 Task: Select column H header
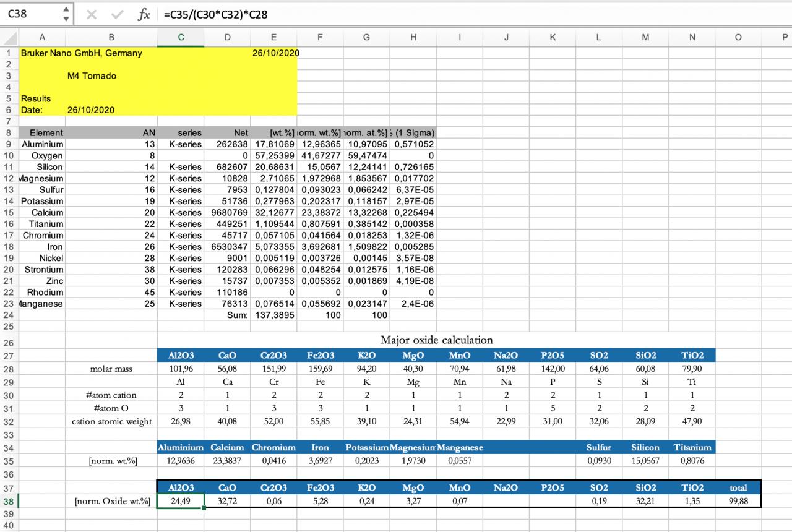(x=413, y=37)
